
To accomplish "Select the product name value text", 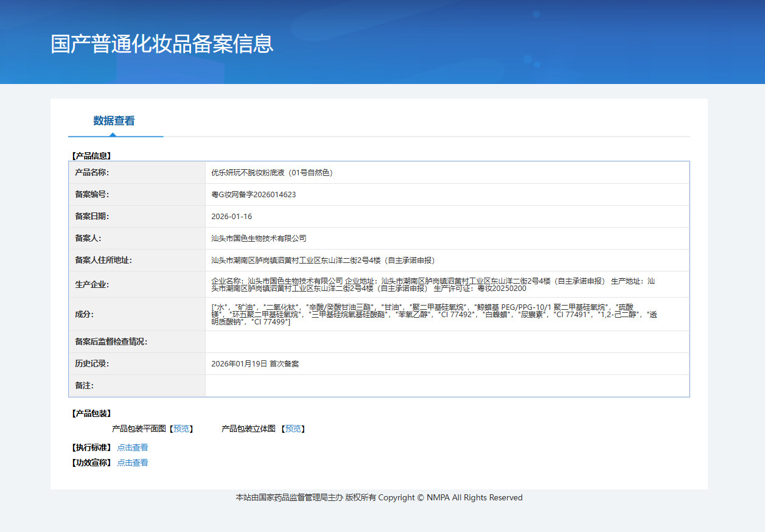I will pyautogui.click(x=272, y=173).
